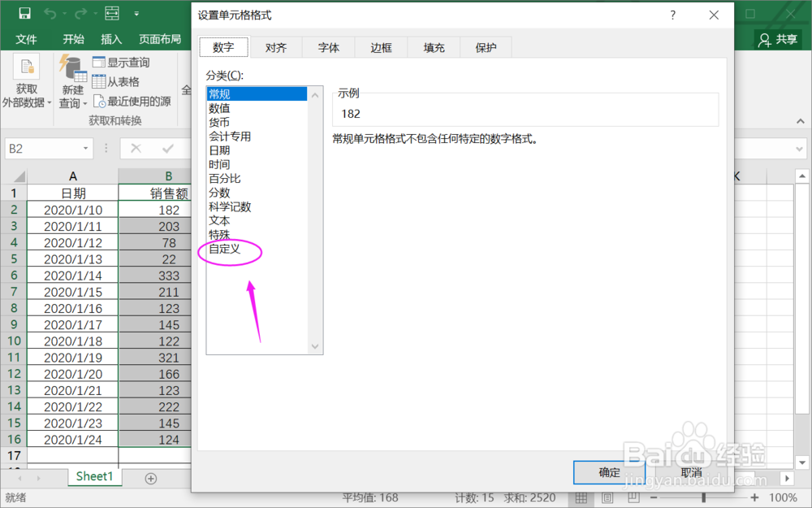The image size is (812, 508).
Task: Click 最近使用的源 in the ribbon
Action: (132, 101)
